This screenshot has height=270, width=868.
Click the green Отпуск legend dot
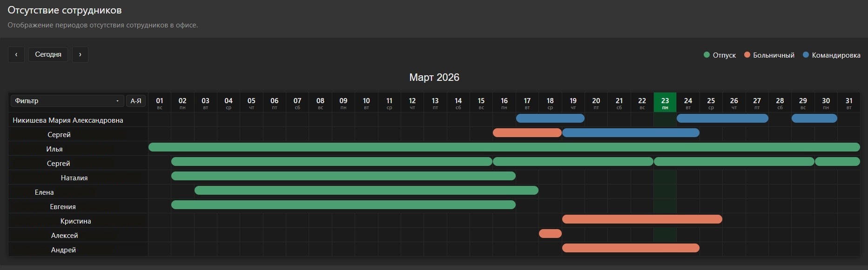pyautogui.click(x=707, y=55)
